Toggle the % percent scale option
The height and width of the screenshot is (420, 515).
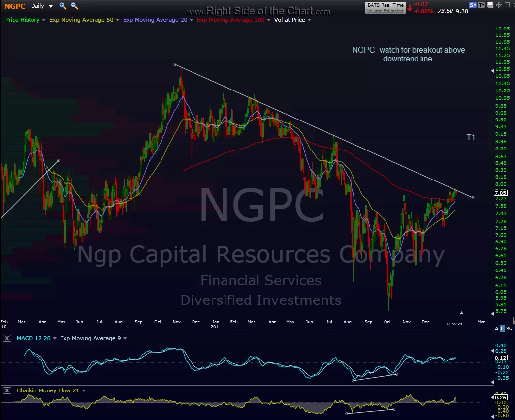coord(509,329)
